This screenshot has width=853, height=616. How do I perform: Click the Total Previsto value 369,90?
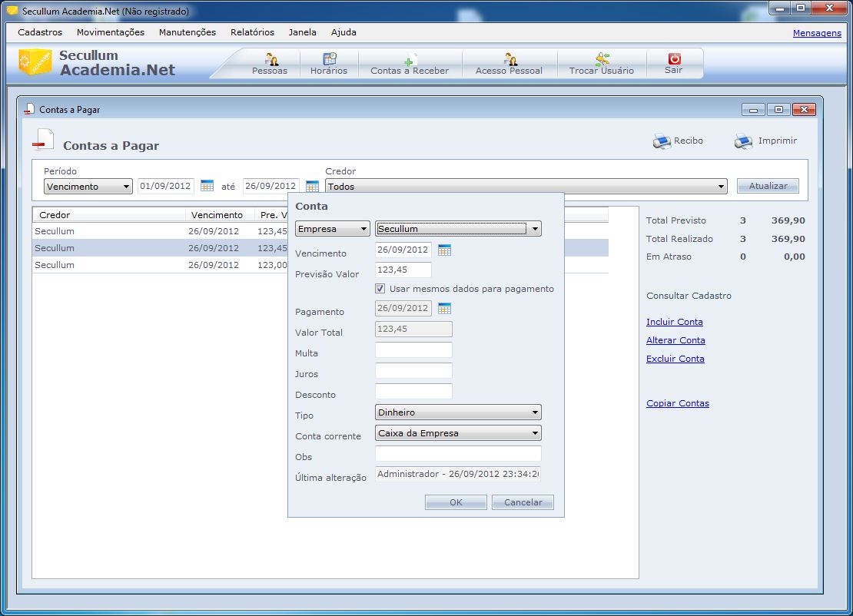[788, 220]
